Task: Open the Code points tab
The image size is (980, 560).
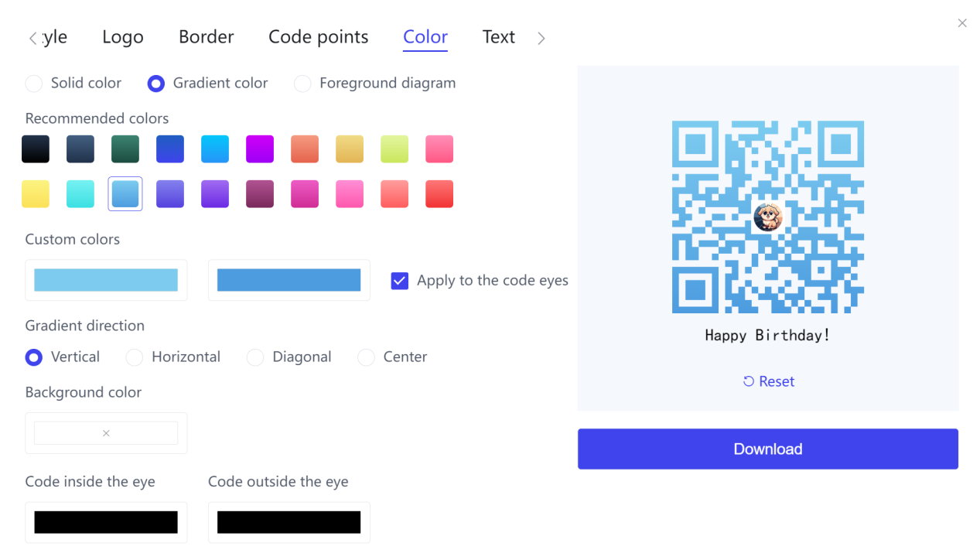Action: pos(319,36)
